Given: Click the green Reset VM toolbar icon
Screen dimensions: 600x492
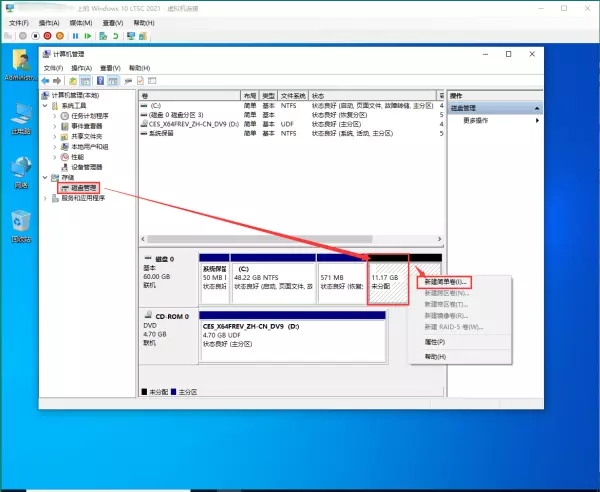Looking at the screenshot, I should pos(88,36).
